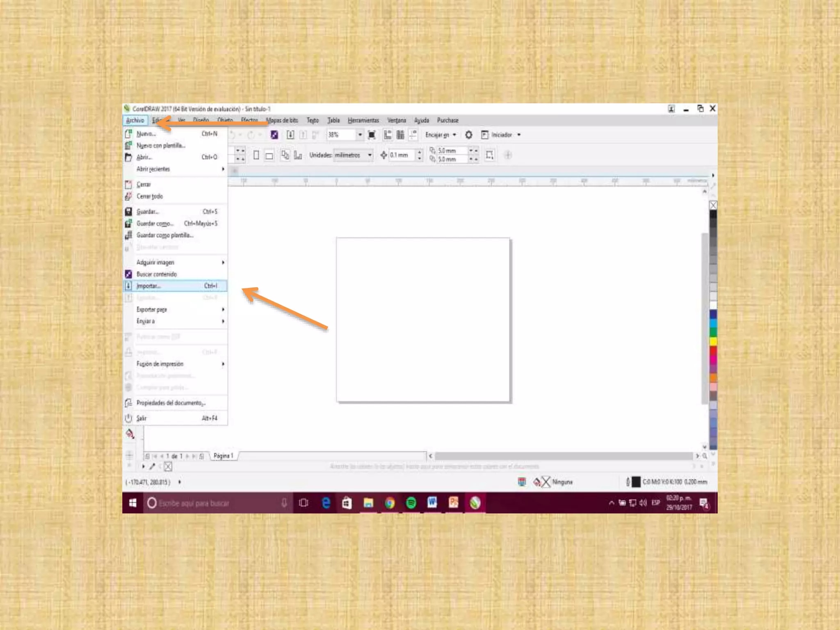The width and height of the screenshot is (840, 630).
Task: Click Guardar como in Archivo menu
Action: [155, 224]
